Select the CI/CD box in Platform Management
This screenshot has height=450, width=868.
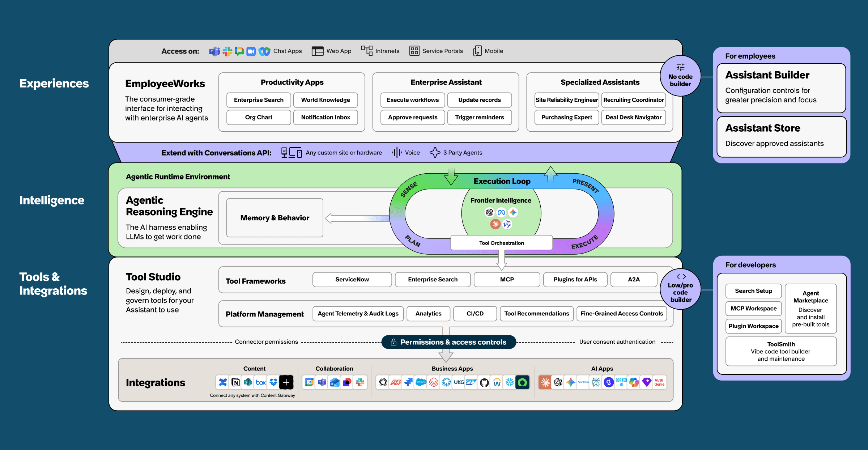[475, 313]
